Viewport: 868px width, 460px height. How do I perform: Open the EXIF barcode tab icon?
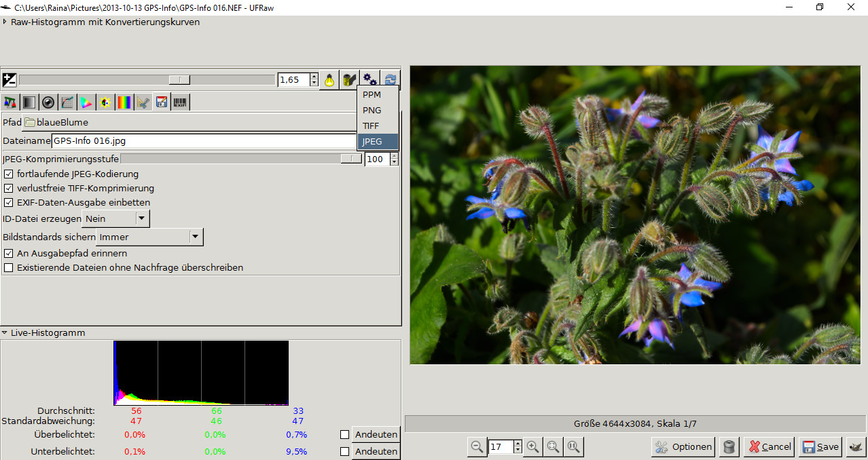[x=181, y=102]
